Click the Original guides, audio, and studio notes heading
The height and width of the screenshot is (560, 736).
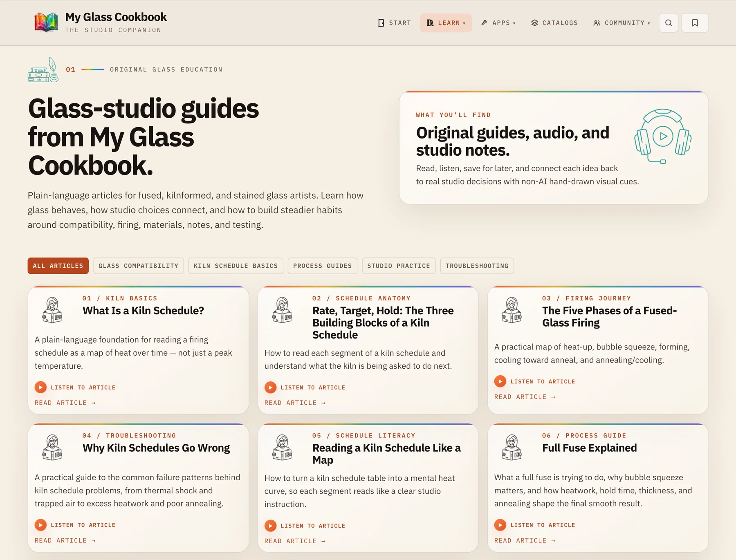[x=513, y=141]
